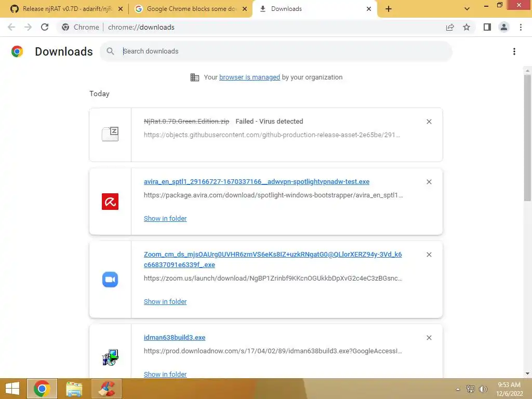Click the browser back arrow
The width and height of the screenshot is (532, 399).
11,27
